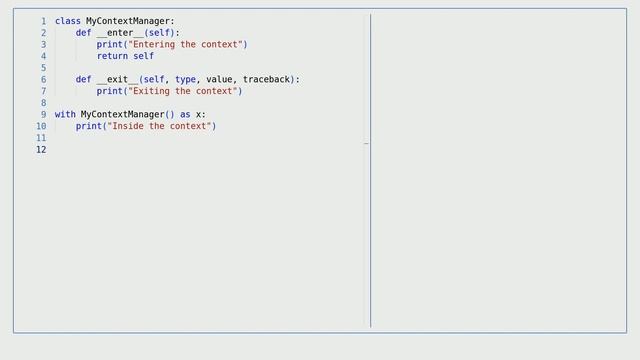Click the "Entering the context" string
The image size is (640, 360).
[x=185, y=44]
